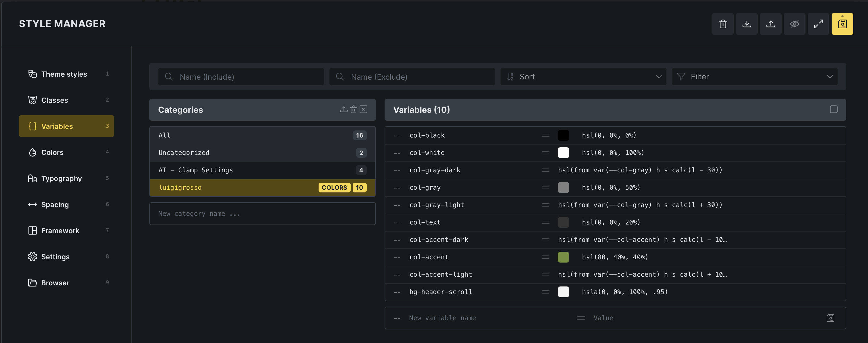Select AT – Clamp Settings category
This screenshot has height=343, width=868.
pyautogui.click(x=262, y=170)
